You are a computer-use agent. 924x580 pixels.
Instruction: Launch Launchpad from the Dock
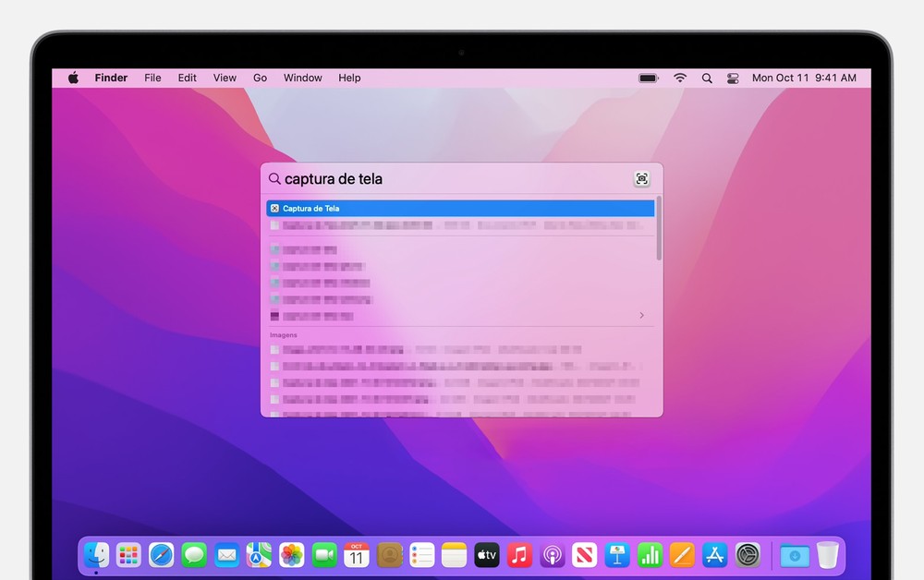[x=128, y=555]
